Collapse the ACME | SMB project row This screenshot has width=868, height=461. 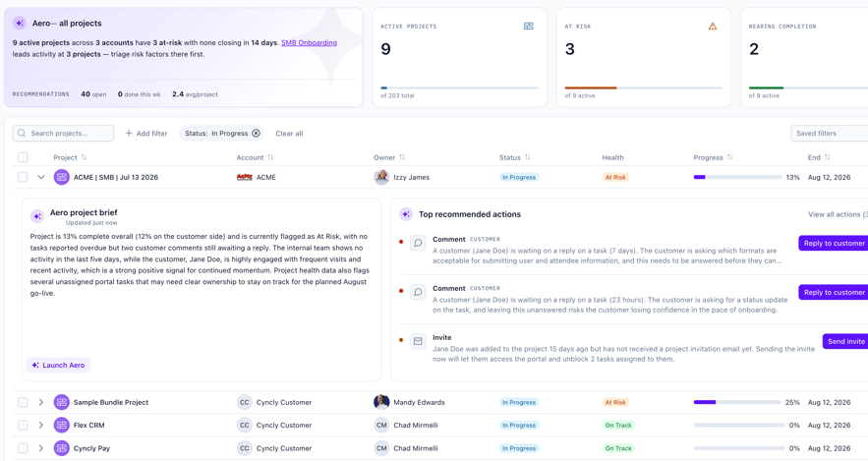[x=41, y=177]
